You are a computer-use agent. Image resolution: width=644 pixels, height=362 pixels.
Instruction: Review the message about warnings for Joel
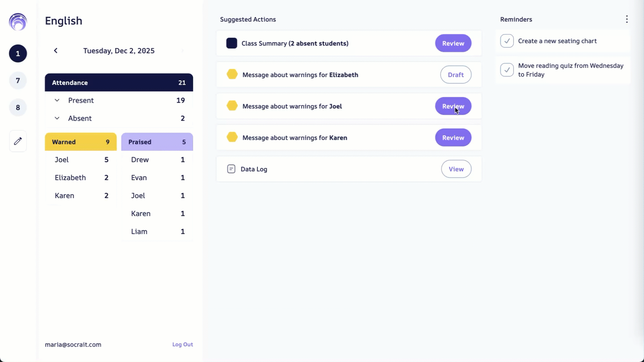tap(453, 106)
